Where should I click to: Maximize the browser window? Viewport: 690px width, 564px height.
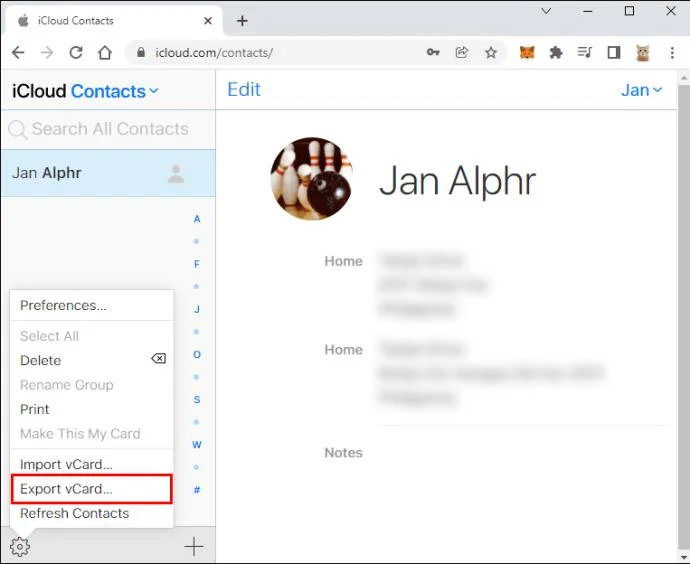tap(630, 11)
